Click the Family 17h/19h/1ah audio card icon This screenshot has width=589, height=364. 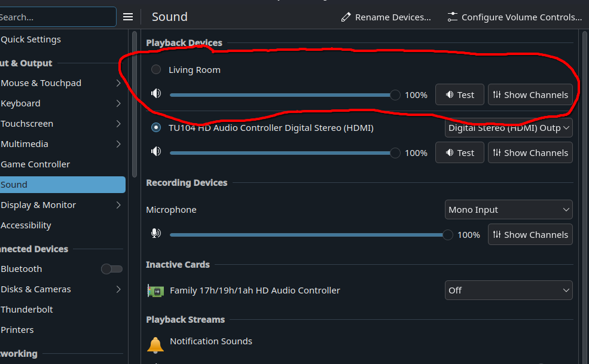coord(155,290)
